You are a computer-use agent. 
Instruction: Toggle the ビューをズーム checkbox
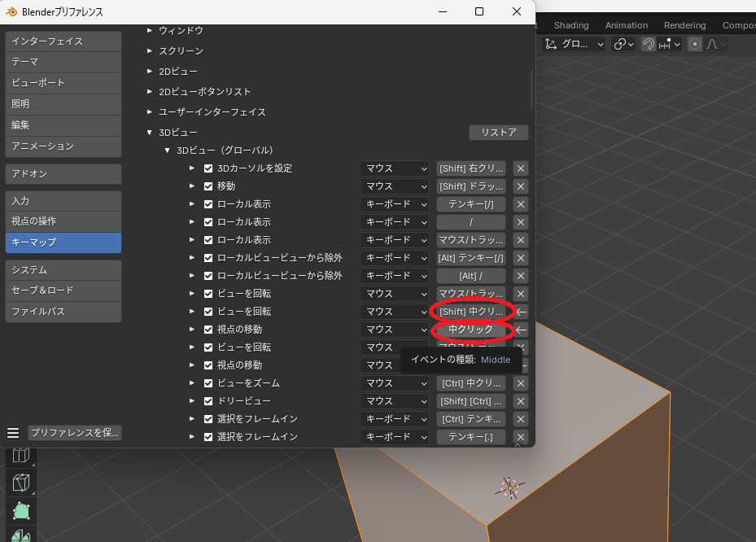tap(208, 383)
